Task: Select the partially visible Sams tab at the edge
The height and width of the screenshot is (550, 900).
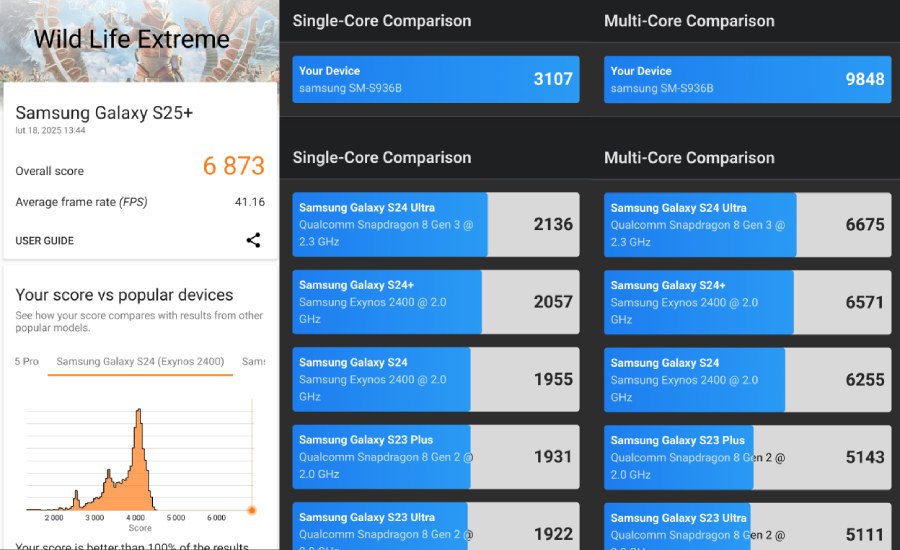Action: (254, 361)
